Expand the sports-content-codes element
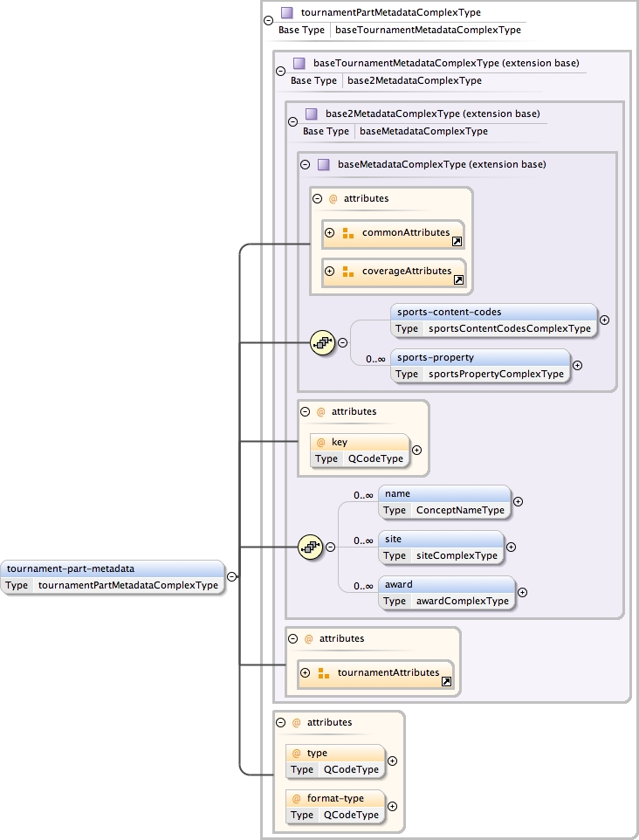 point(605,320)
